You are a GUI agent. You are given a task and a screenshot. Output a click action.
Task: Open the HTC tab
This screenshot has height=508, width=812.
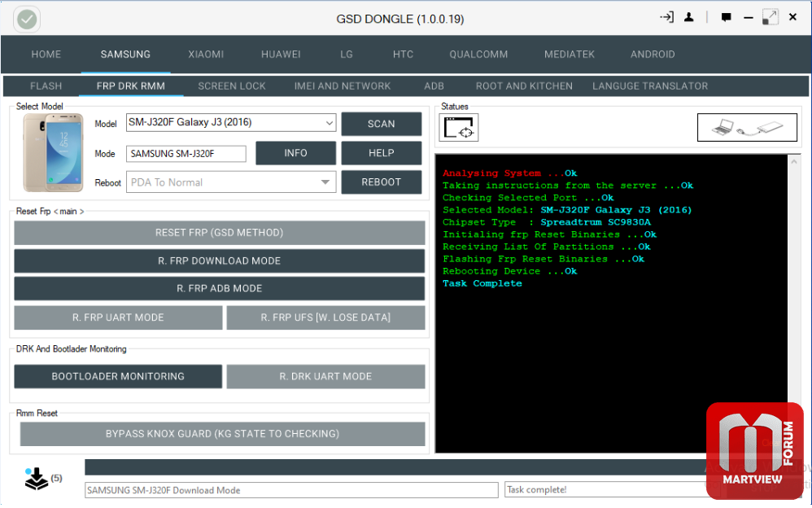coord(403,55)
